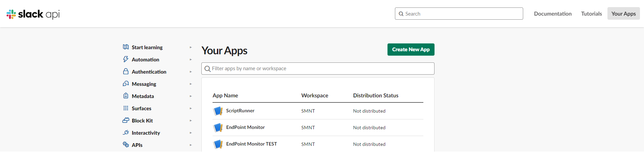Click the Your Apps page heading
The height and width of the screenshot is (153, 644).
click(x=224, y=51)
